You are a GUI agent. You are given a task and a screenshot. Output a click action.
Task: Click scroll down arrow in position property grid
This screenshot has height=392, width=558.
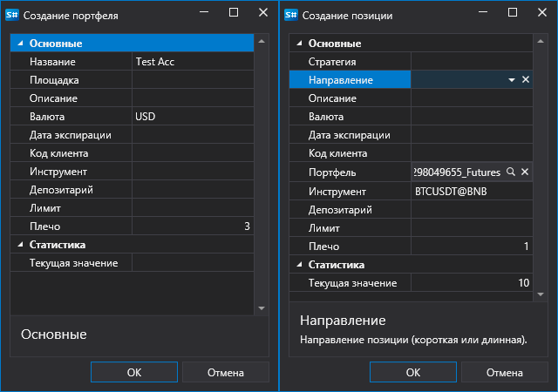[x=541, y=294]
